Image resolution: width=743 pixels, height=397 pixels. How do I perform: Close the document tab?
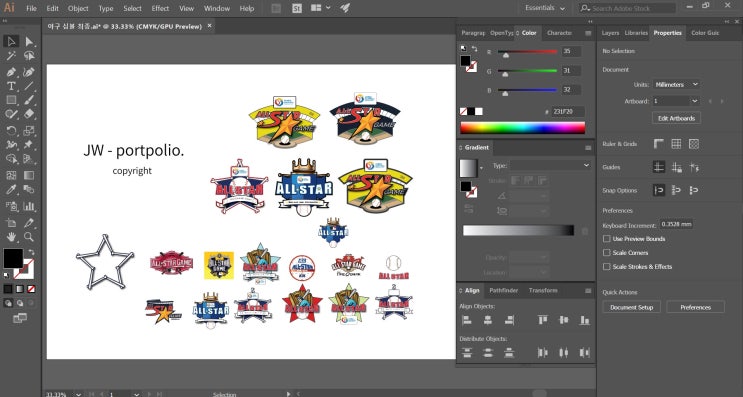[209, 26]
